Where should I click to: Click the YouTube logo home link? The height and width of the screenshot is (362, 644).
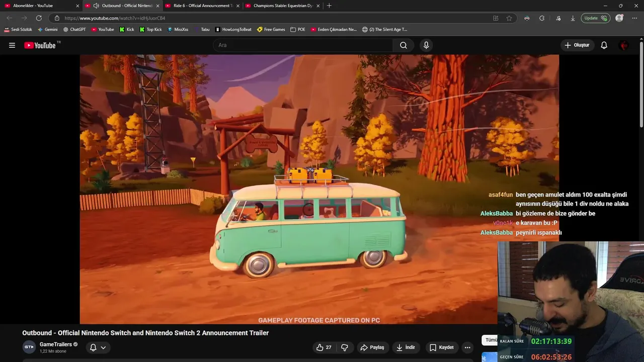[40, 45]
